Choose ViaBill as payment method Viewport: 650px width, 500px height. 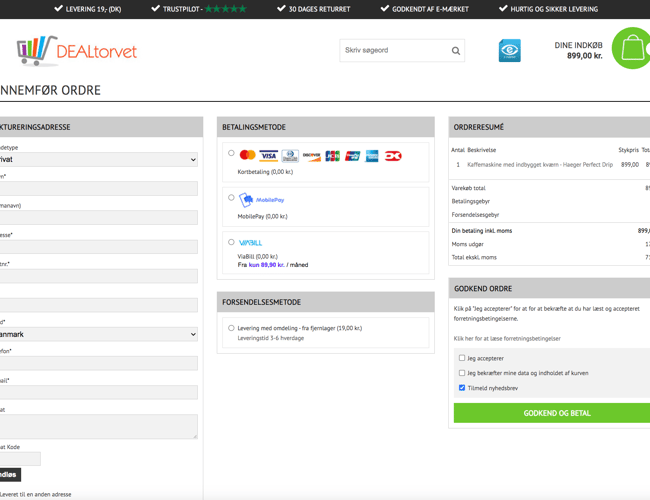(x=231, y=242)
